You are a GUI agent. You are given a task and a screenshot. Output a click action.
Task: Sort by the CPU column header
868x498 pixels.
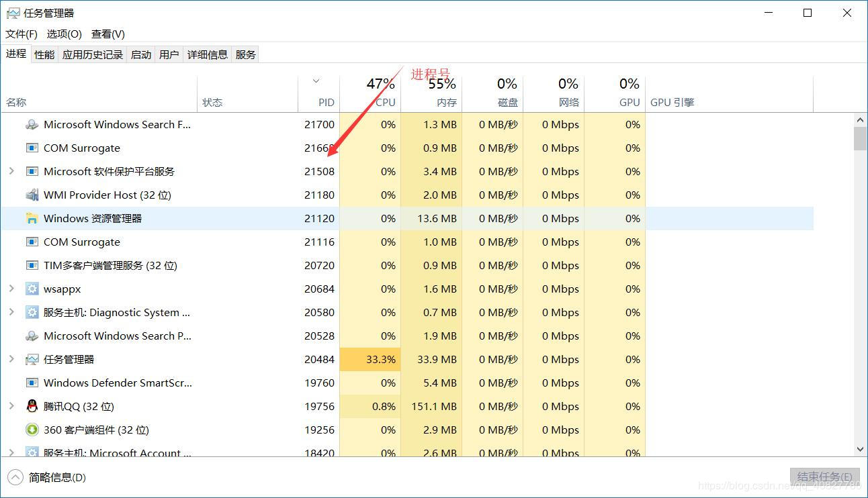pyautogui.click(x=370, y=94)
